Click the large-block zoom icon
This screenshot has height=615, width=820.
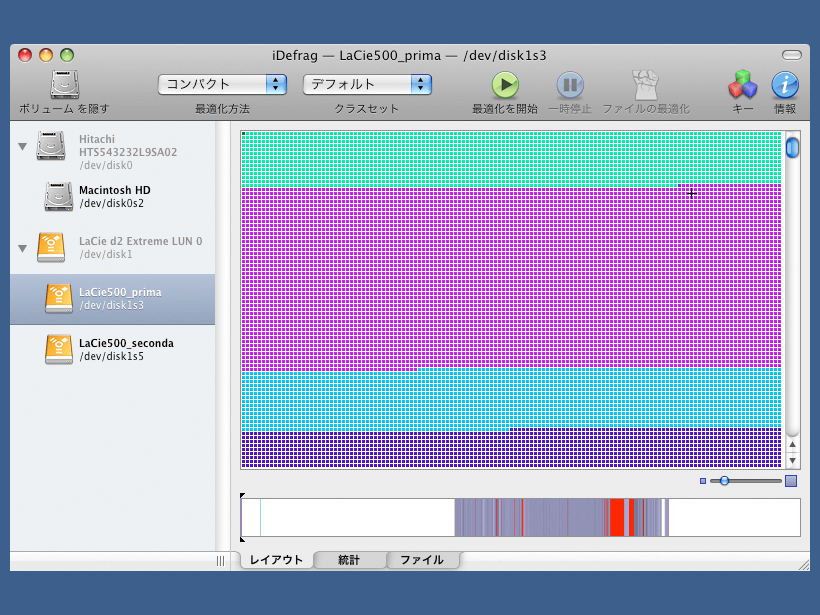(x=791, y=481)
